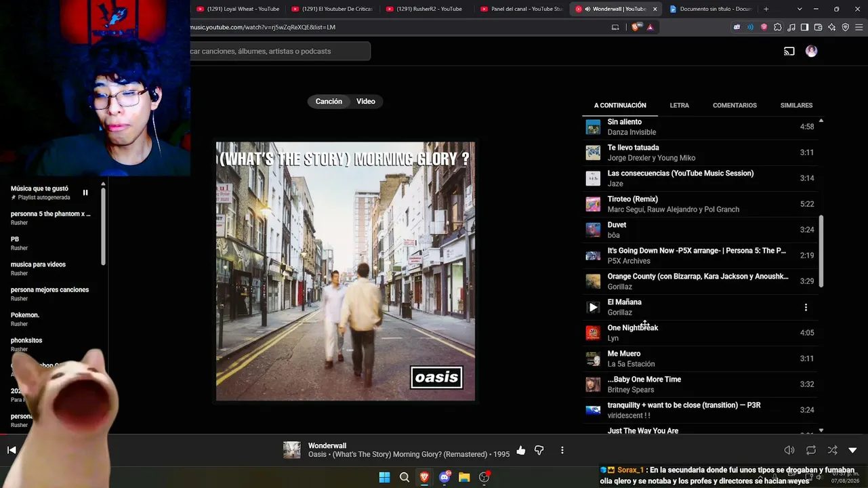Image resolution: width=868 pixels, height=488 pixels.
Task: Open File Explorer from the taskbar
Action: 464,477
